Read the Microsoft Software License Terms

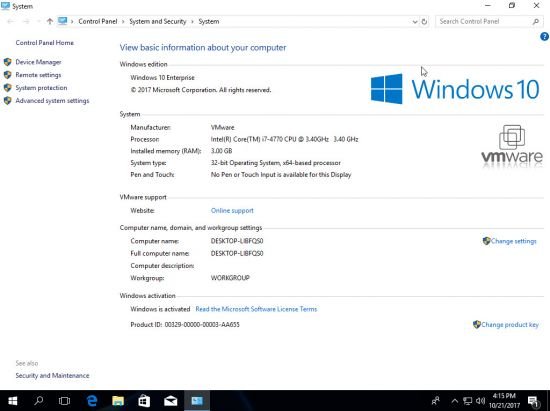point(256,309)
